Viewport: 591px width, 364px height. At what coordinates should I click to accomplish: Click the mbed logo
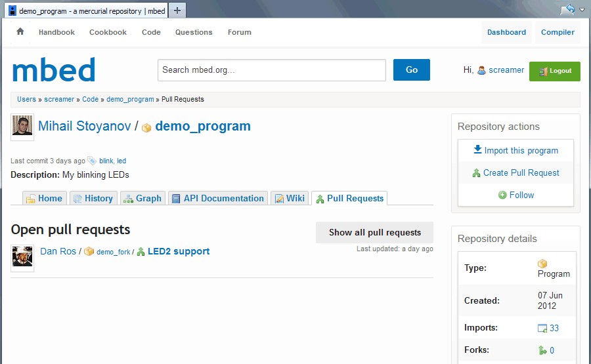(x=54, y=70)
